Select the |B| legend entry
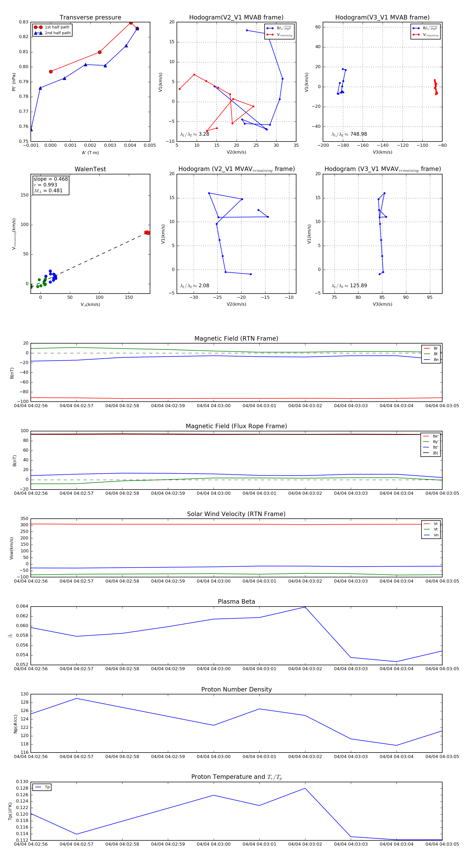The width and height of the screenshot is (473, 868). click(x=431, y=453)
